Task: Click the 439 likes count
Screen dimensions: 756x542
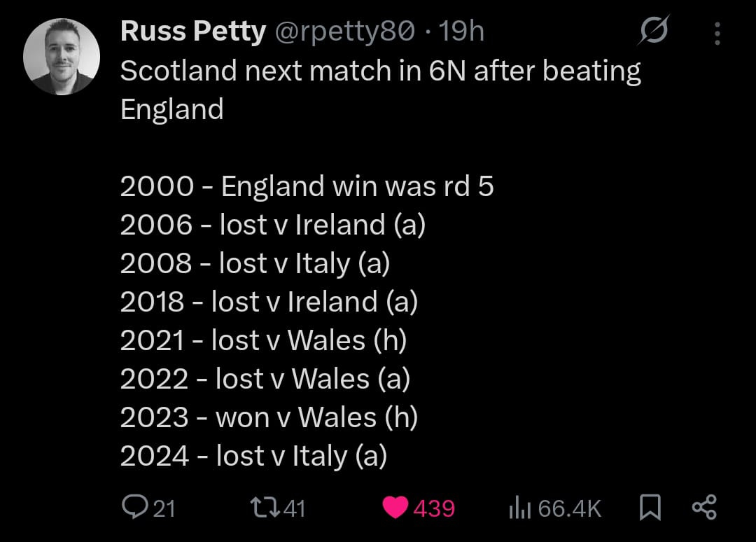Action: 434,508
